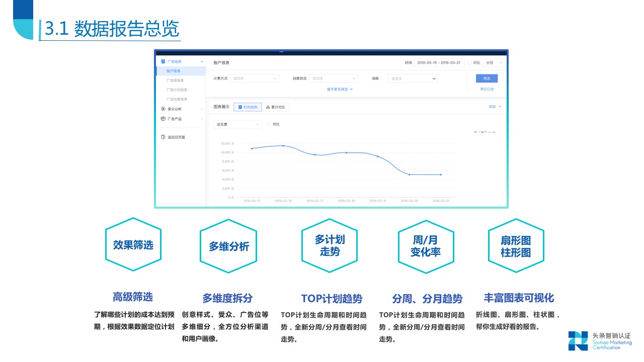This screenshot has width=644, height=362.
Task: Switch chart display to 累计对比 mode
Action: 276,107
